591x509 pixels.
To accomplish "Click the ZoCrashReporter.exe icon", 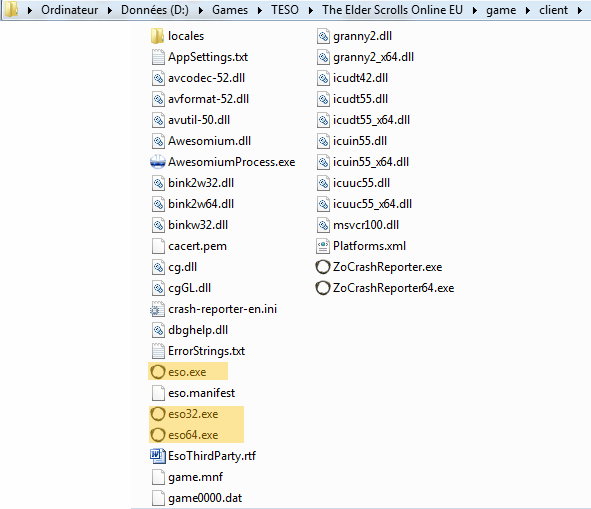I will point(323,267).
